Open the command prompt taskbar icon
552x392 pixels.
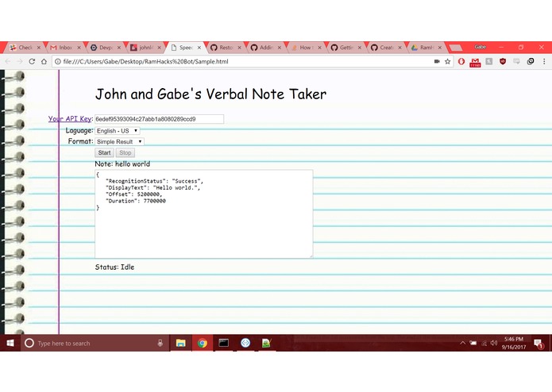[223, 343]
